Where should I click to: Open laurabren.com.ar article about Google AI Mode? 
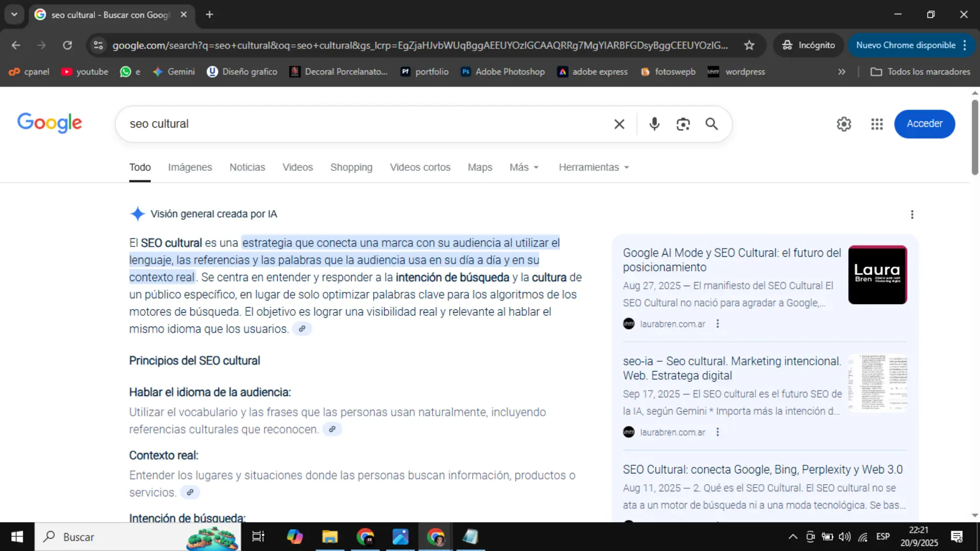[731, 260]
